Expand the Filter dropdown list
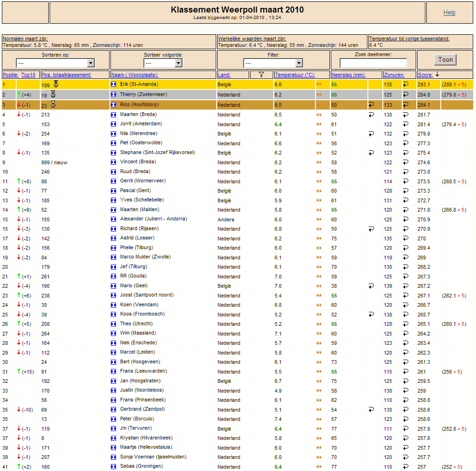Image resolution: width=476 pixels, height=471 pixels. click(x=273, y=63)
